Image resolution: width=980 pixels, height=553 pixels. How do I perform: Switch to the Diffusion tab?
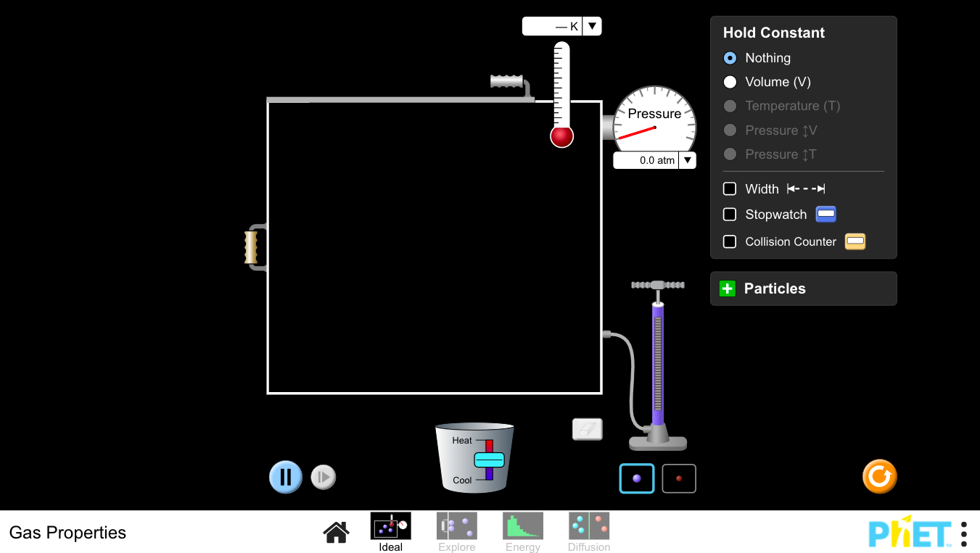coord(588,525)
